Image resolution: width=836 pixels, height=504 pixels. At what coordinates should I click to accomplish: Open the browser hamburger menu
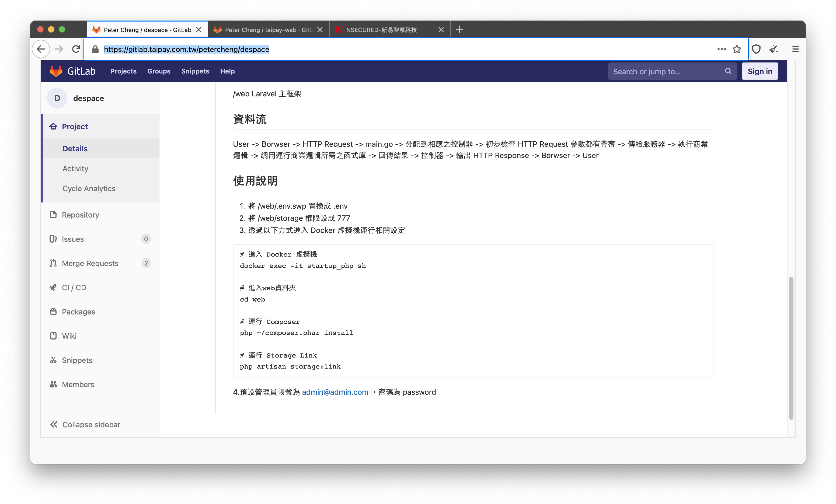point(795,49)
